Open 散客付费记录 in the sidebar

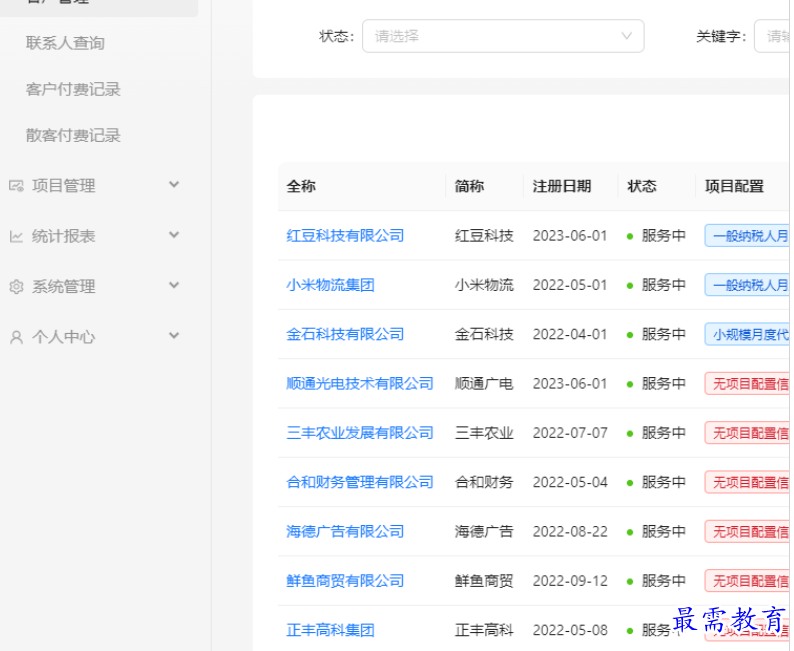(73, 135)
